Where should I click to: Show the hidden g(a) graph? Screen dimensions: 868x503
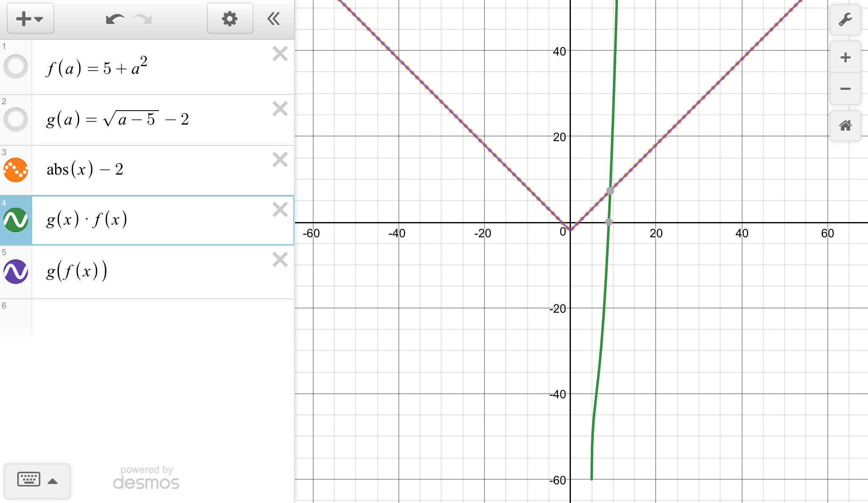click(x=16, y=119)
